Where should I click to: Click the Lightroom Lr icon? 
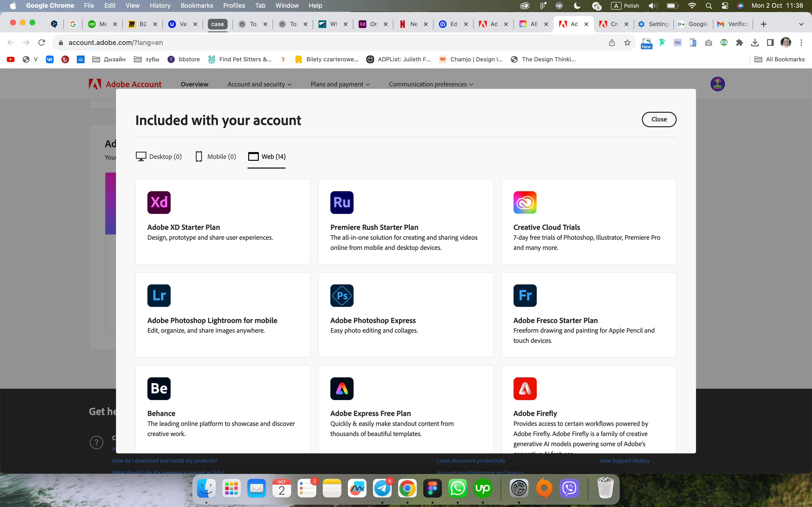pos(159,296)
